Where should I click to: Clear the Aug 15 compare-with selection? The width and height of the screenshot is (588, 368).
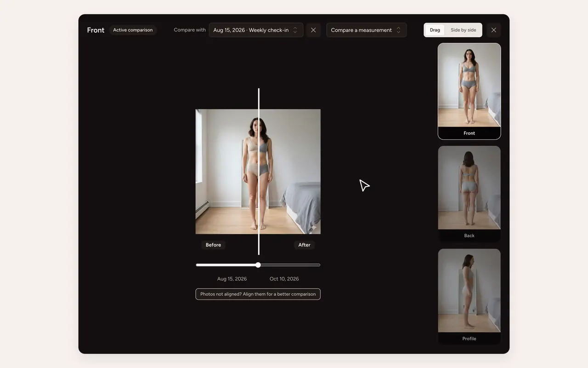[x=313, y=30]
